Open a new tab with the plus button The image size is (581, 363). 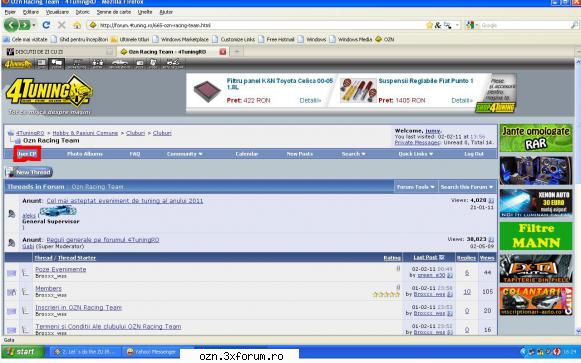(x=237, y=52)
